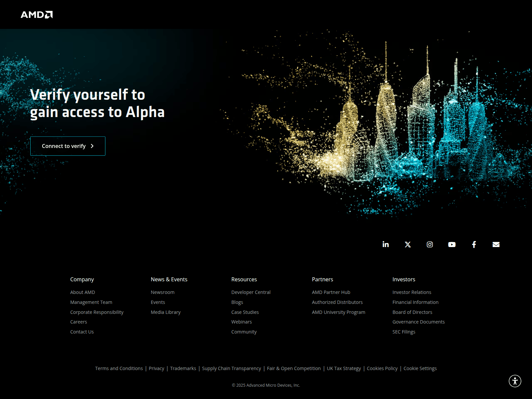Open SEC Filings link
This screenshot has width=532, height=399.
(404, 332)
